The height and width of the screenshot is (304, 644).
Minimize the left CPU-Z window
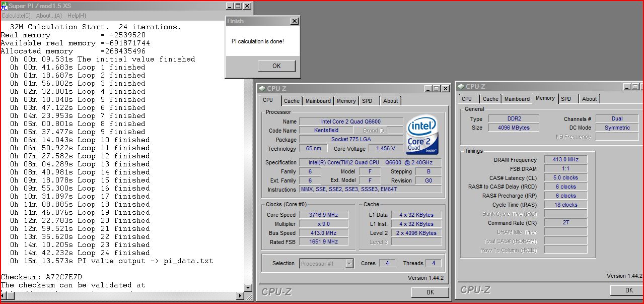428,89
